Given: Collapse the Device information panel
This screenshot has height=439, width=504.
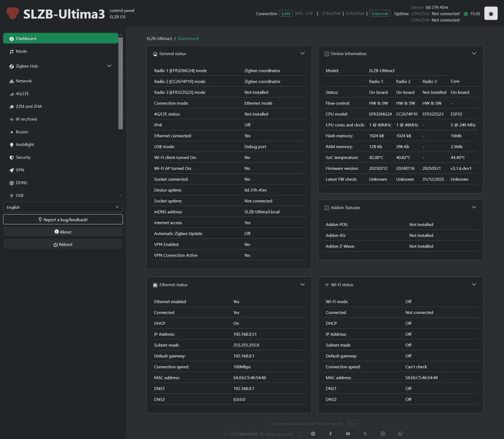Looking at the screenshot, I should 474,53.
